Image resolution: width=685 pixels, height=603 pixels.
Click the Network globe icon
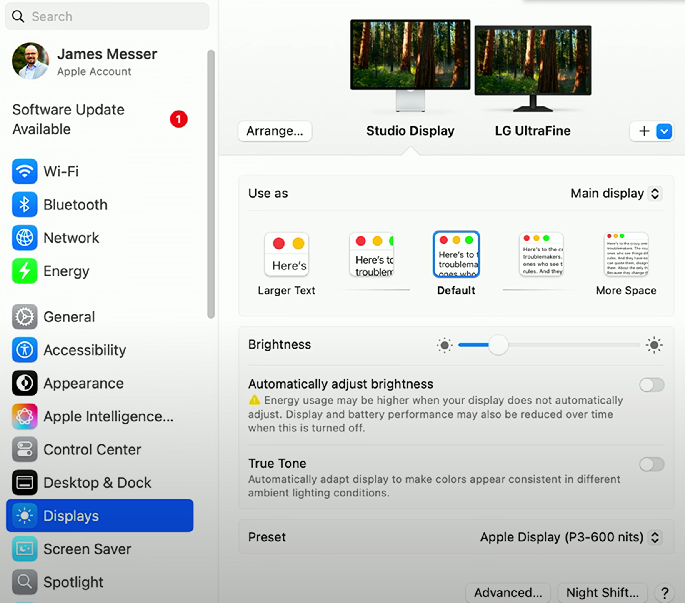24,238
